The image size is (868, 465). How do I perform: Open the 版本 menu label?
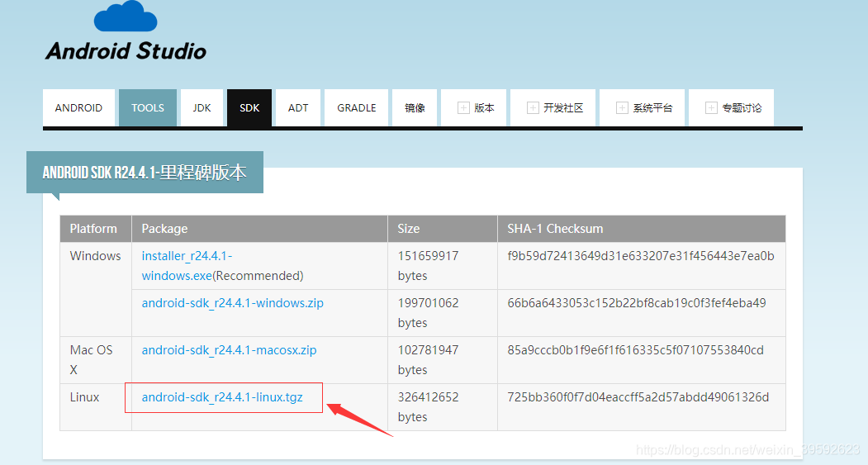(484, 108)
